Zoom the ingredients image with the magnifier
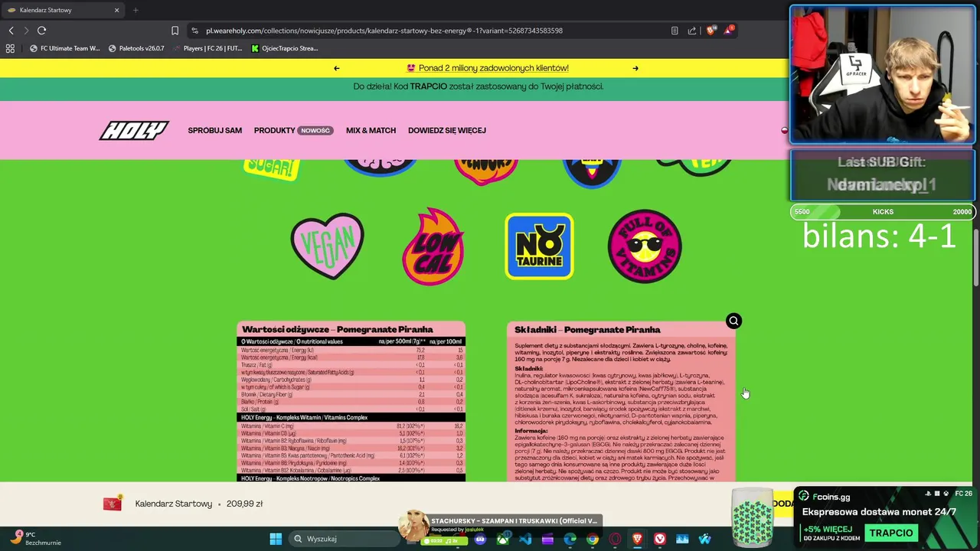 (733, 321)
